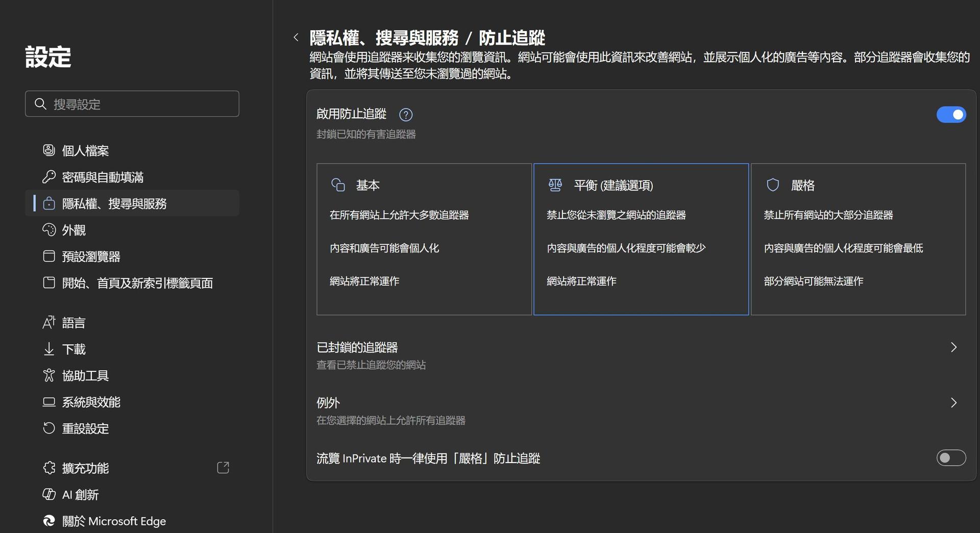Go to 系統與效能 settings page
This screenshot has width=980, height=533.
pos(132,402)
